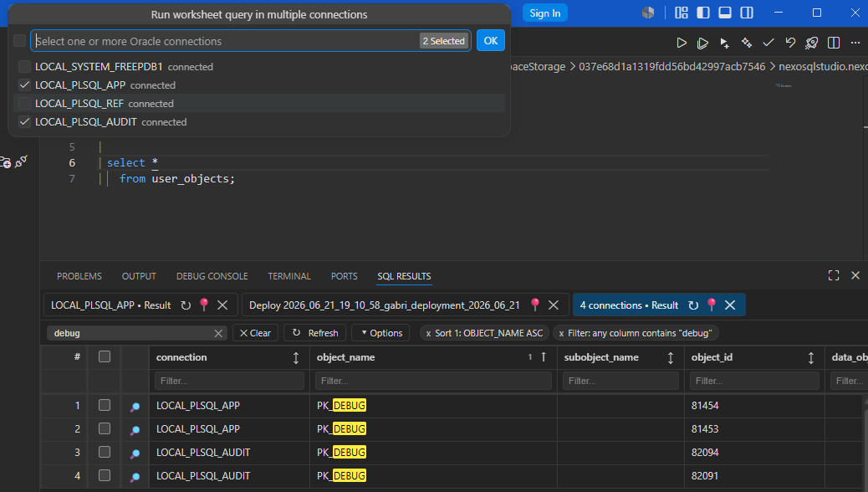The height and width of the screenshot is (492, 868).
Task: Click the connection column Filter field
Action: [229, 381]
